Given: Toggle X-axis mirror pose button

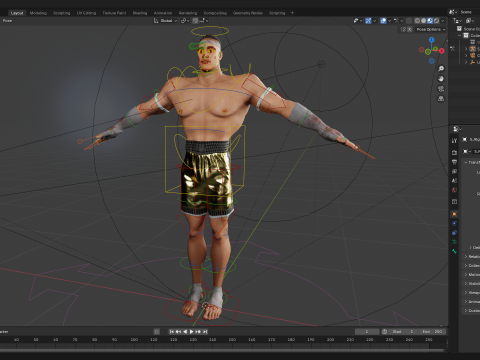Looking at the screenshot, I should (410, 29).
